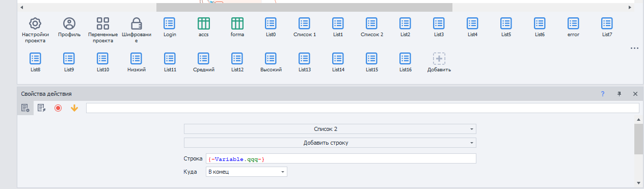Open the help question mark button
The image size is (644, 189).
pos(603,94)
